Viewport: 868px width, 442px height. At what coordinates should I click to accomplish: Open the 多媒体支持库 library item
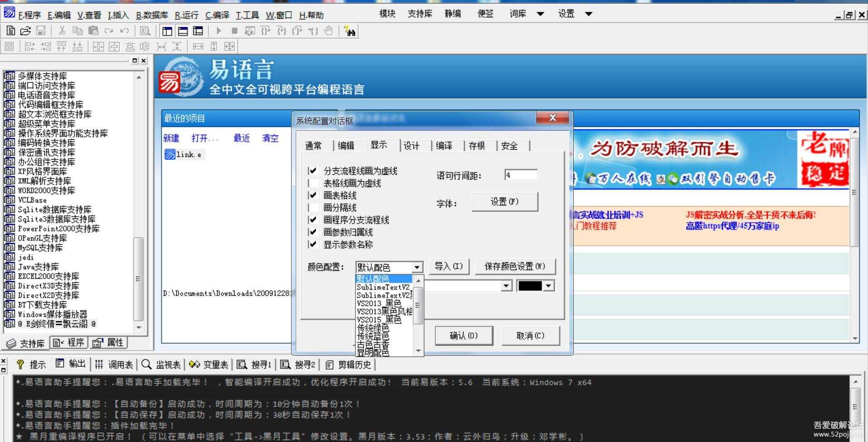click(x=42, y=76)
